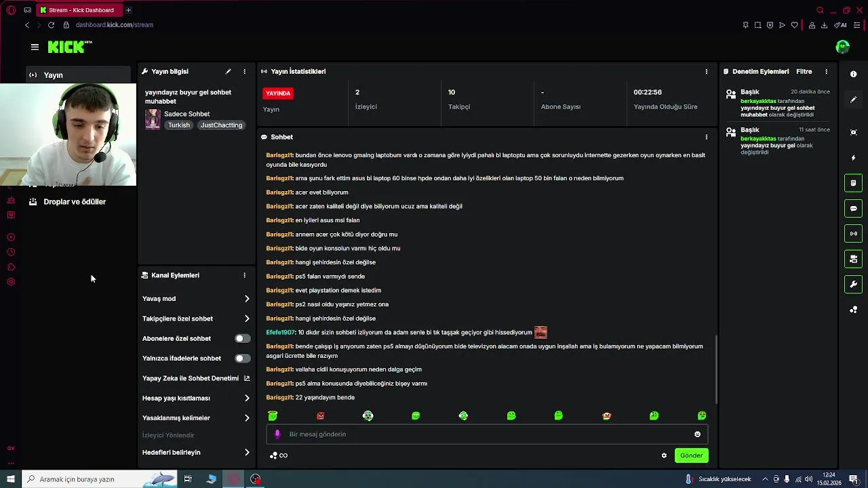
Task: Open the Yayın İstatistikleri three-dot menu
Action: click(x=706, y=71)
